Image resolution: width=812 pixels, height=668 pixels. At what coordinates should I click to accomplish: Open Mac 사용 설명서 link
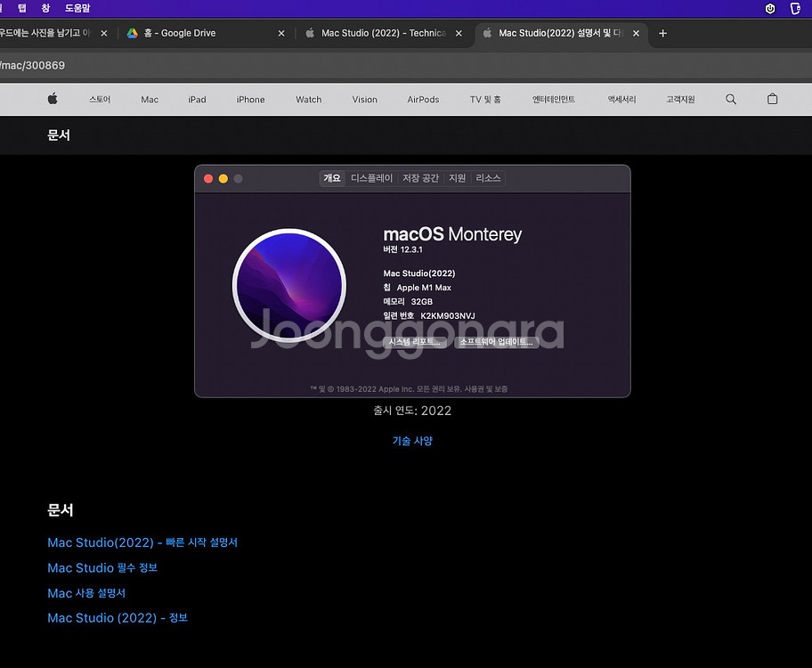click(x=86, y=593)
